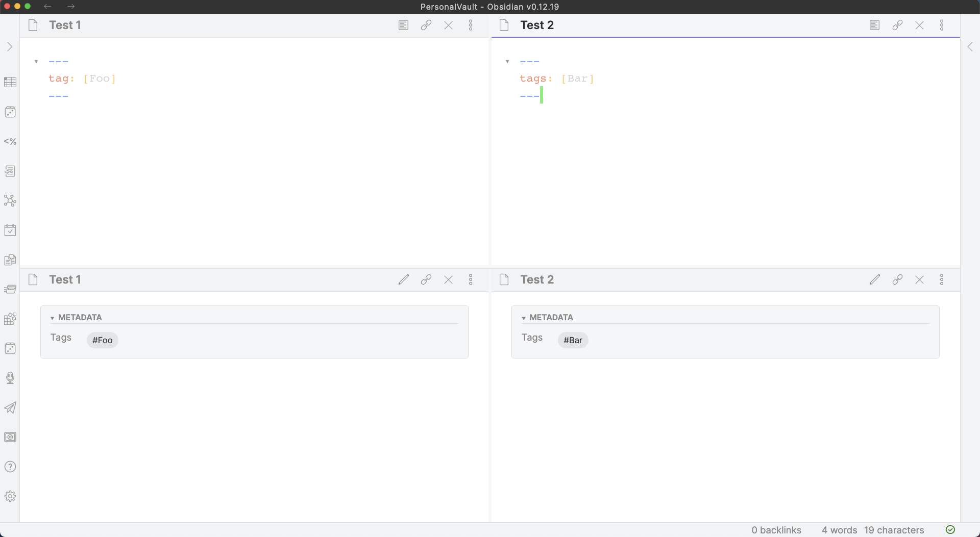The image size is (980, 537).
Task: Click the dice icon above the microphone
Action: [10, 348]
